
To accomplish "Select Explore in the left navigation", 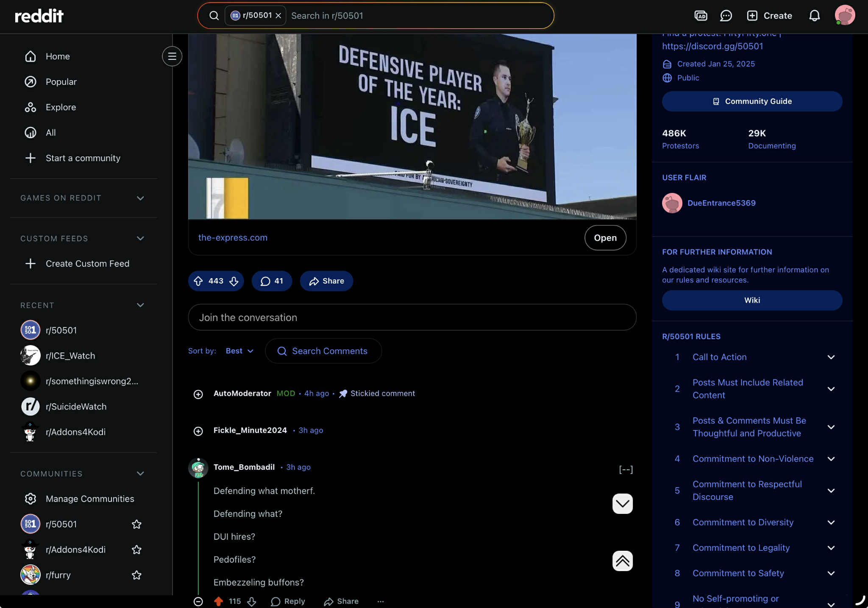I will click(61, 107).
